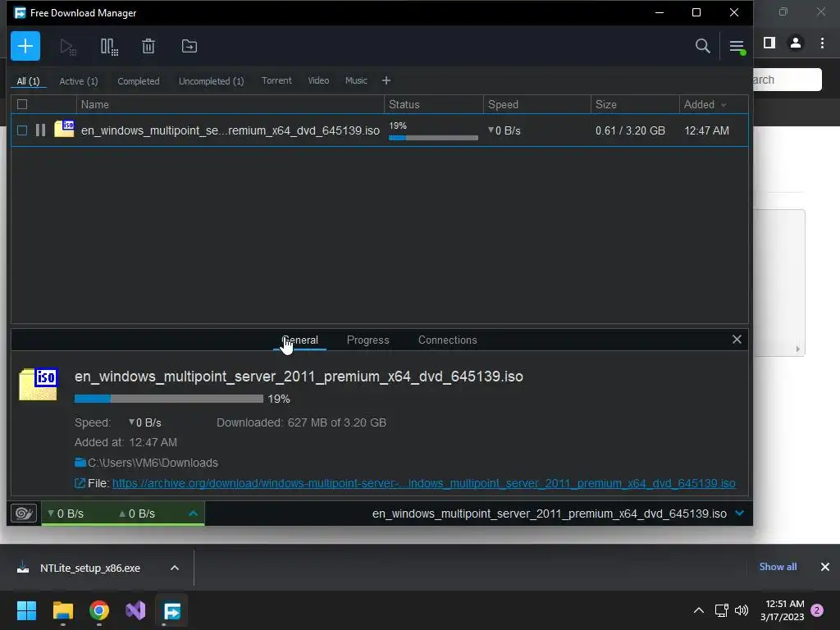Switch to the Completed tab

(x=139, y=81)
